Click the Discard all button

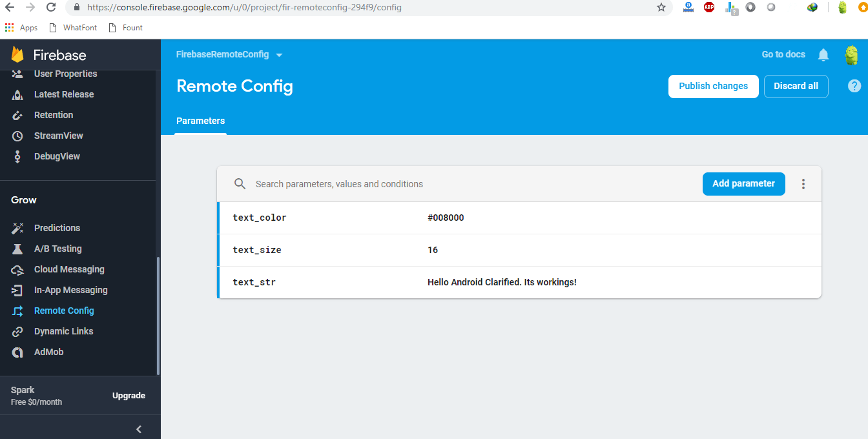tap(796, 86)
